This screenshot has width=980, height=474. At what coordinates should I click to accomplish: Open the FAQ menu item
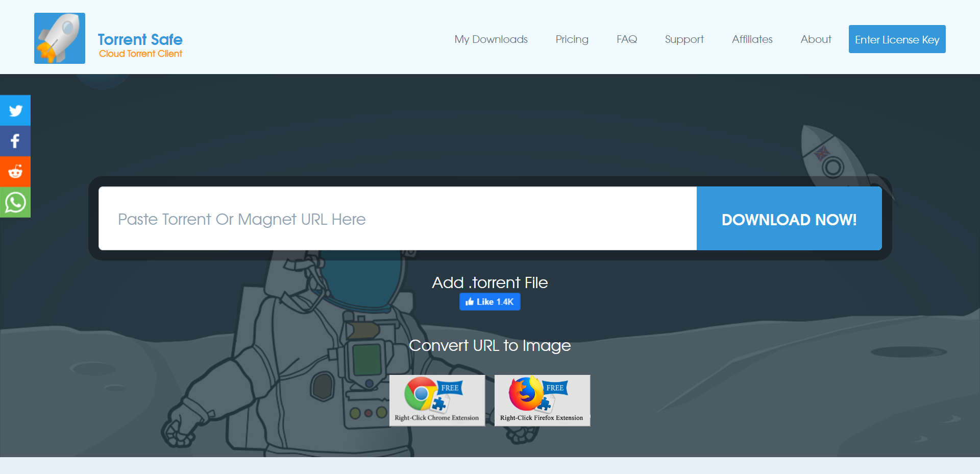tap(626, 39)
